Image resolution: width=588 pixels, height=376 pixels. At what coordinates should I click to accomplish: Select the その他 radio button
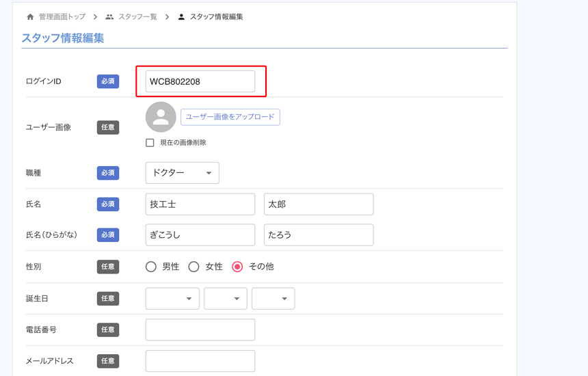pos(237,267)
